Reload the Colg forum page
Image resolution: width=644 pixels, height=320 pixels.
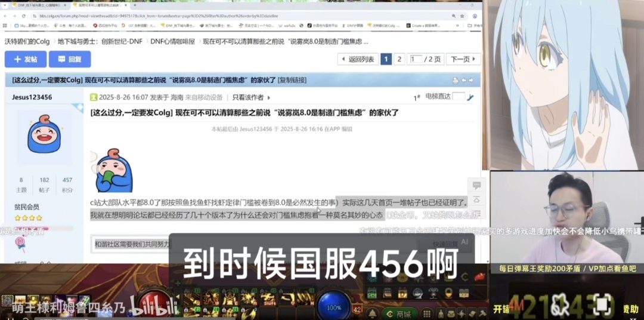[23, 16]
